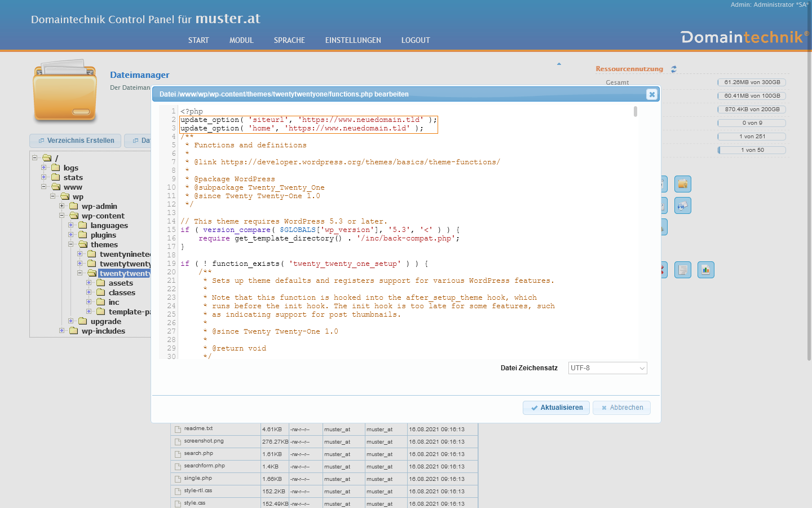
Task: Expand the plugins folder in tree
Action: point(71,235)
